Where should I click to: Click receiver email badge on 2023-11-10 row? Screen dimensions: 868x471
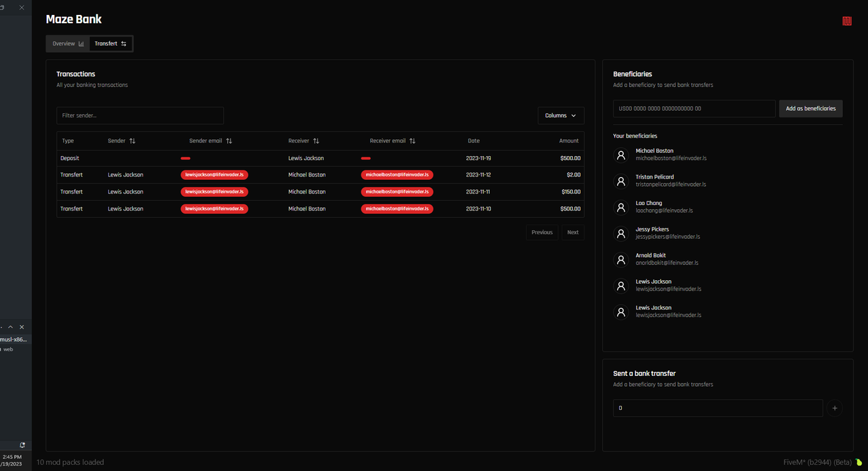[397, 209]
